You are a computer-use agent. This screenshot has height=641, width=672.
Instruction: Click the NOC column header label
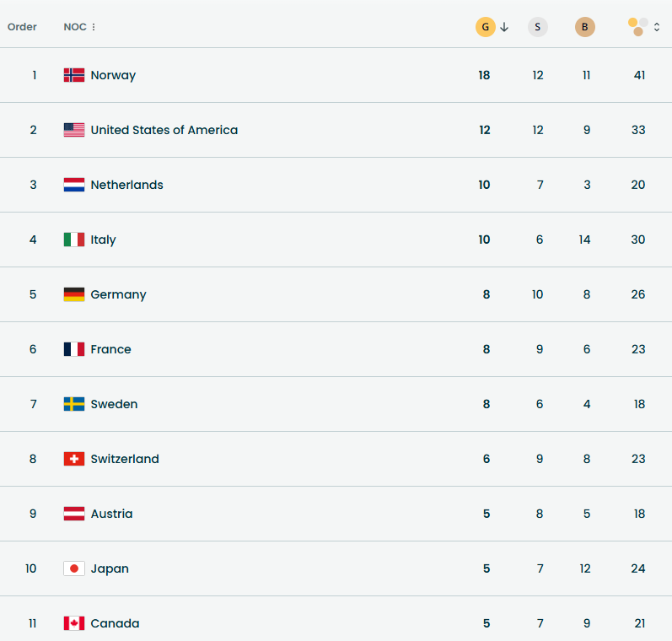pos(74,27)
